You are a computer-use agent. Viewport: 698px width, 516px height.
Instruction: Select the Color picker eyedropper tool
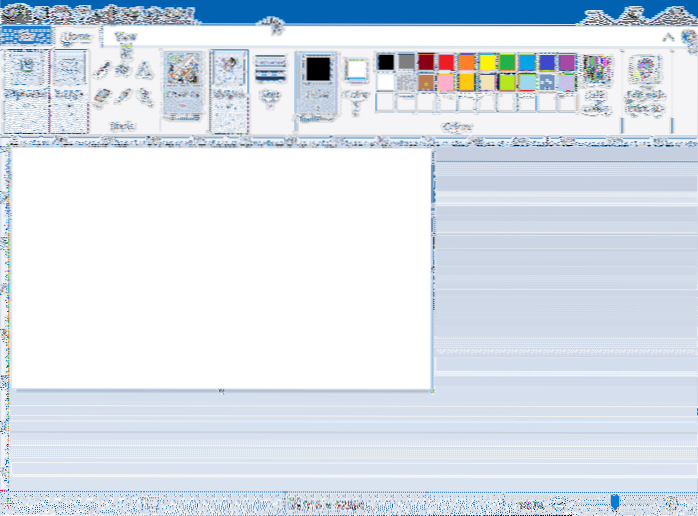[x=122, y=96]
